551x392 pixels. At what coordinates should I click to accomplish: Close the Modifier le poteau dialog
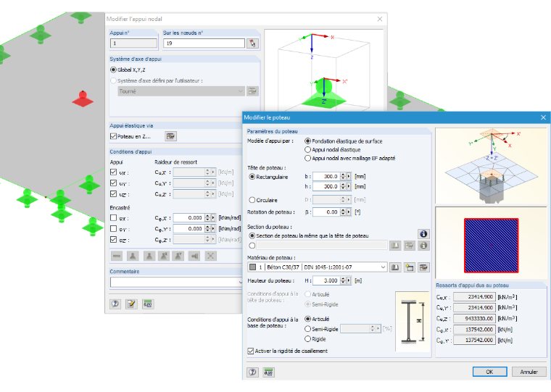tap(543, 117)
